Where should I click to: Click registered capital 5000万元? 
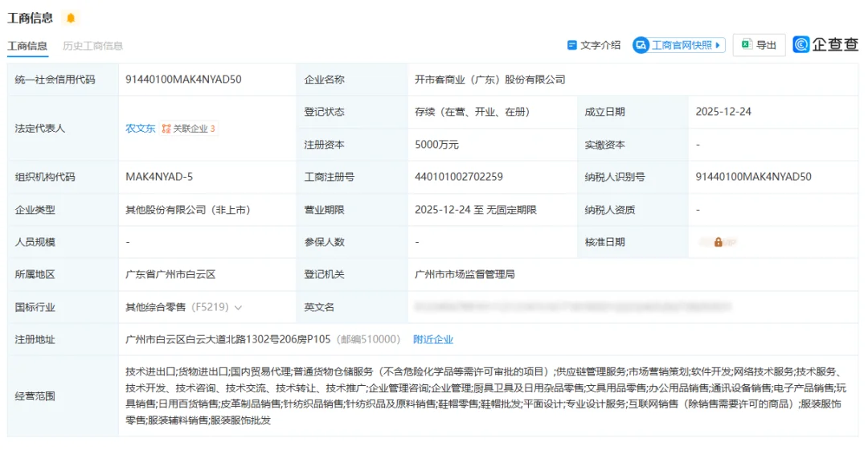coord(436,145)
